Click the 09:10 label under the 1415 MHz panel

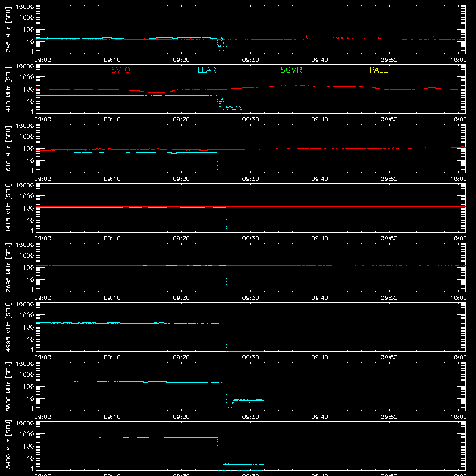point(112,239)
